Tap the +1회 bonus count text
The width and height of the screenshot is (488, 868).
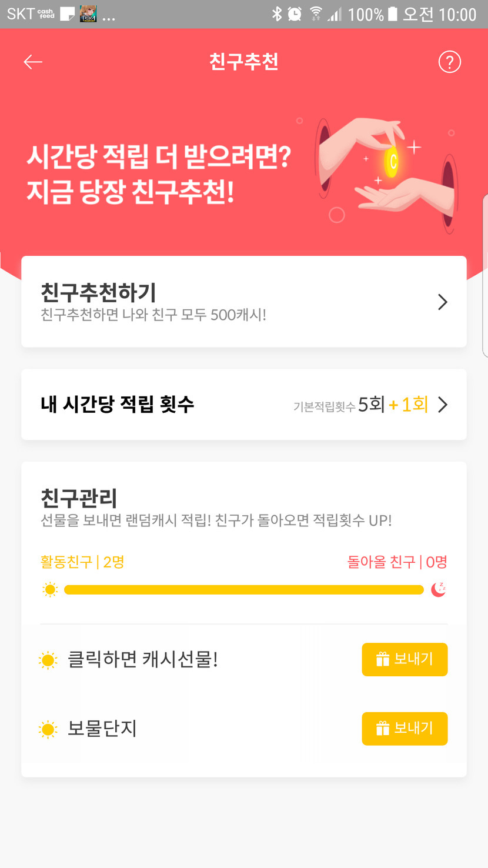coord(408,404)
